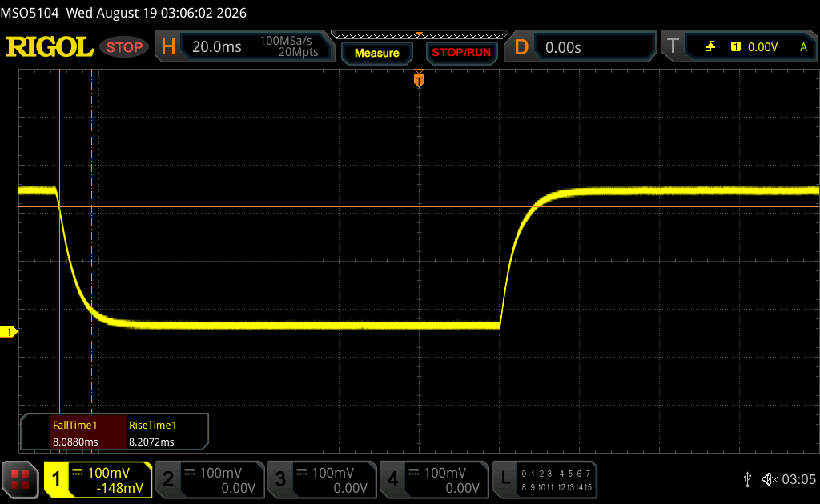Screen dimensions: 820x504
Task: Click the rising edge trigger slope icon
Action: pos(710,47)
